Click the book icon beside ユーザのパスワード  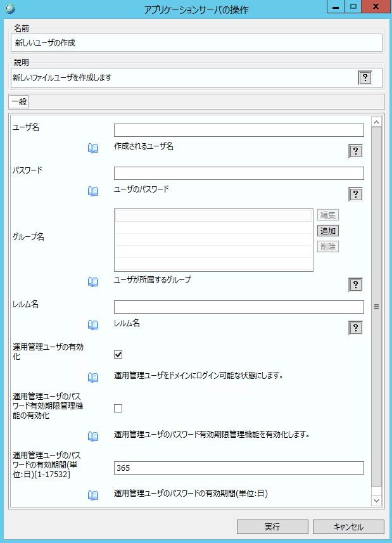click(x=93, y=191)
